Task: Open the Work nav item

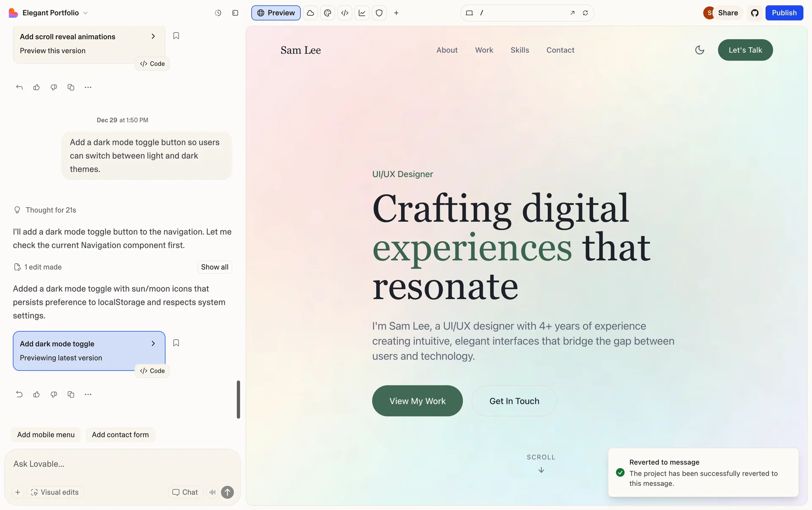Action: tap(484, 50)
